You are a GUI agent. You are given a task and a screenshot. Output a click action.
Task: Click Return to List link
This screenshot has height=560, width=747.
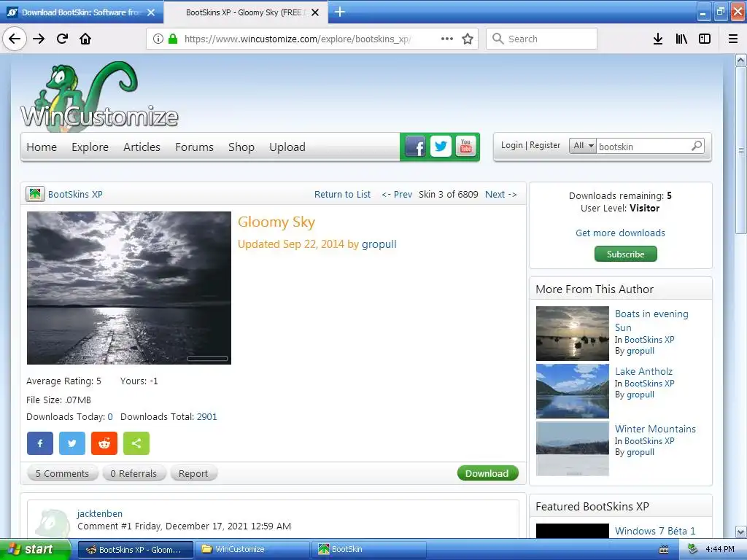click(x=342, y=194)
